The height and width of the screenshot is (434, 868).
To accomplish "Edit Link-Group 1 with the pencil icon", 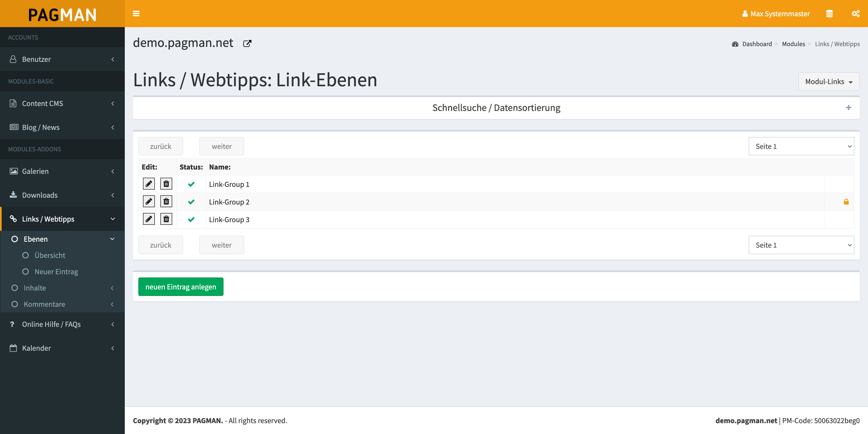I will click(x=149, y=184).
